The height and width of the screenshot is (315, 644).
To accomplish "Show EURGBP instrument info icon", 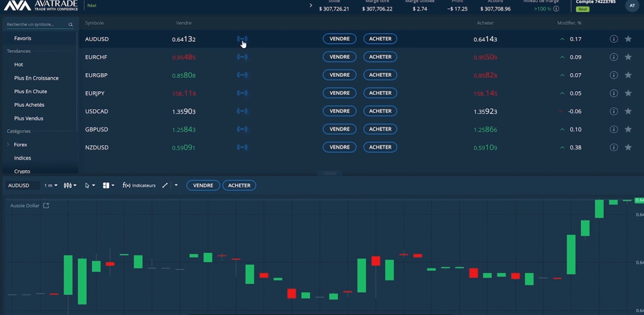I will pos(614,75).
